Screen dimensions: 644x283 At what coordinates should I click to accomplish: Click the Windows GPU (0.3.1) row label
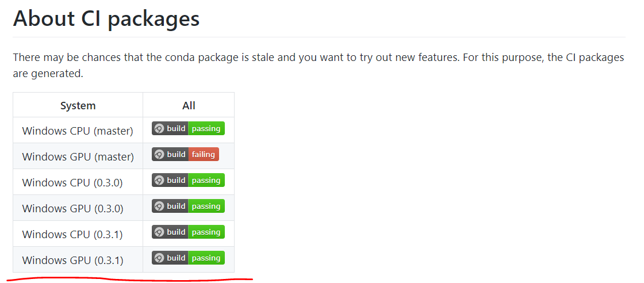point(72,261)
